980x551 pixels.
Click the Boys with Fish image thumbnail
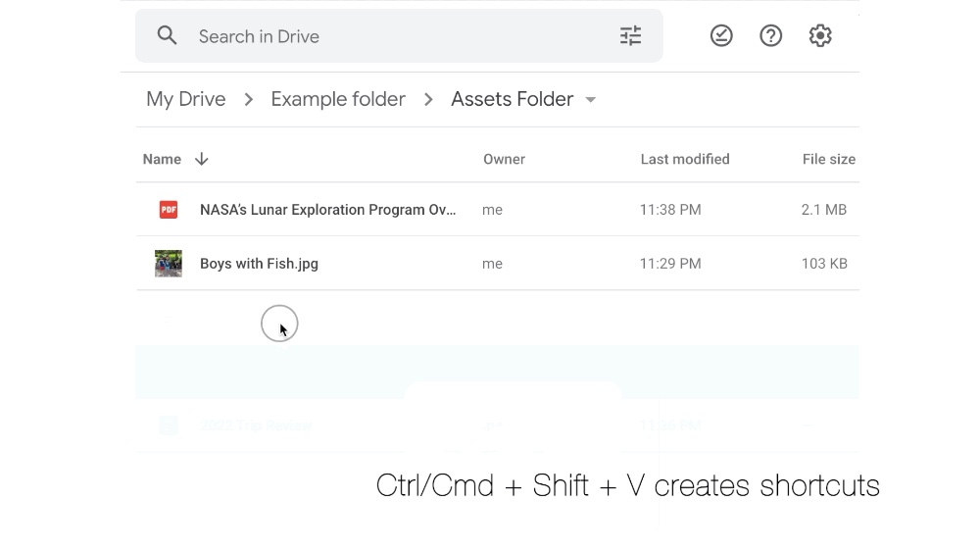click(x=169, y=264)
